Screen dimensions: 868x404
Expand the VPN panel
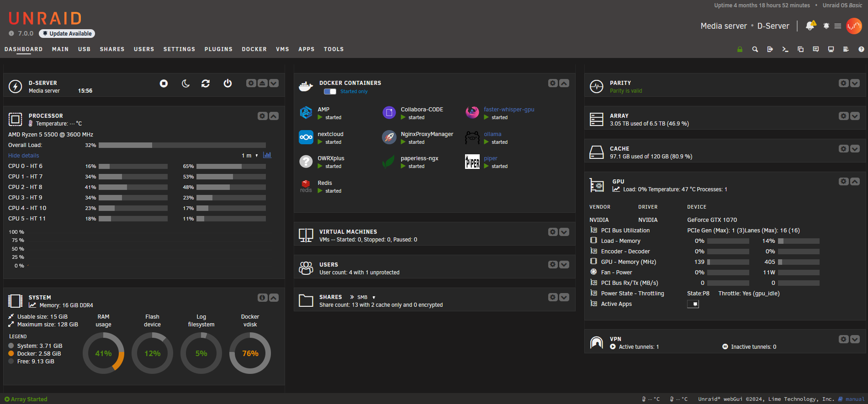[x=855, y=339]
